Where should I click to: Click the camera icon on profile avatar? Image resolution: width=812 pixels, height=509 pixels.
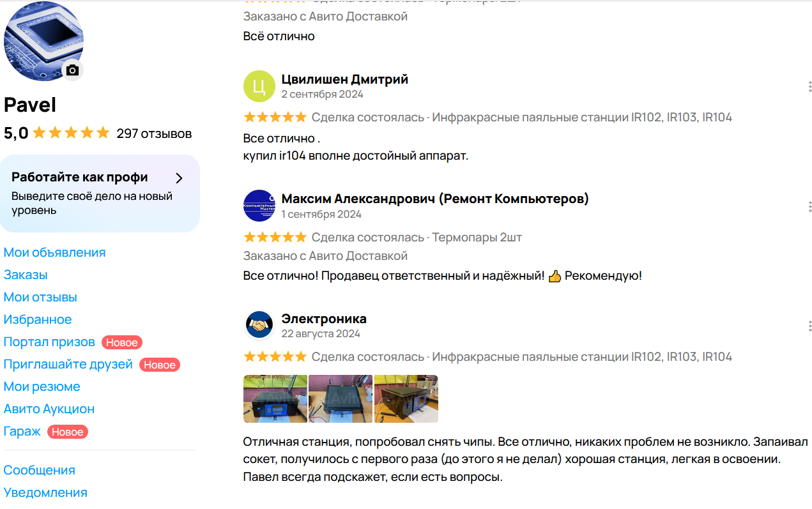click(x=72, y=70)
